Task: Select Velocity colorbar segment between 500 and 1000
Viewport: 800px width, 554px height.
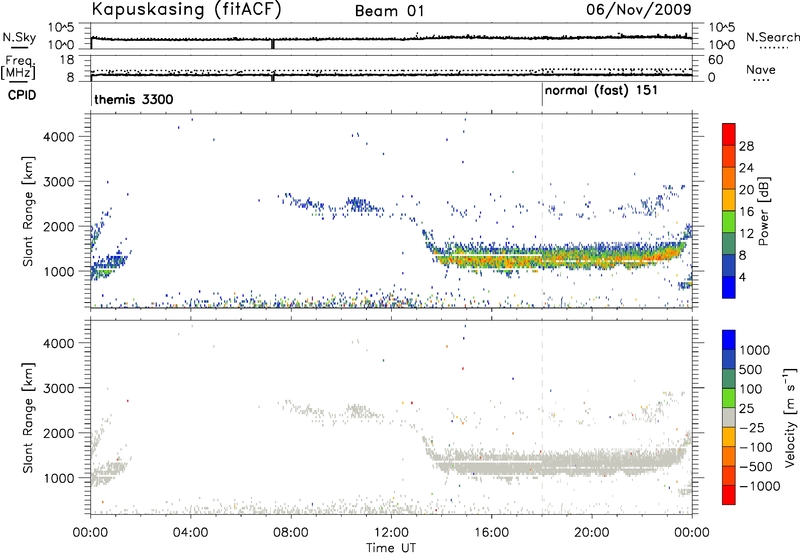Action: click(729, 359)
